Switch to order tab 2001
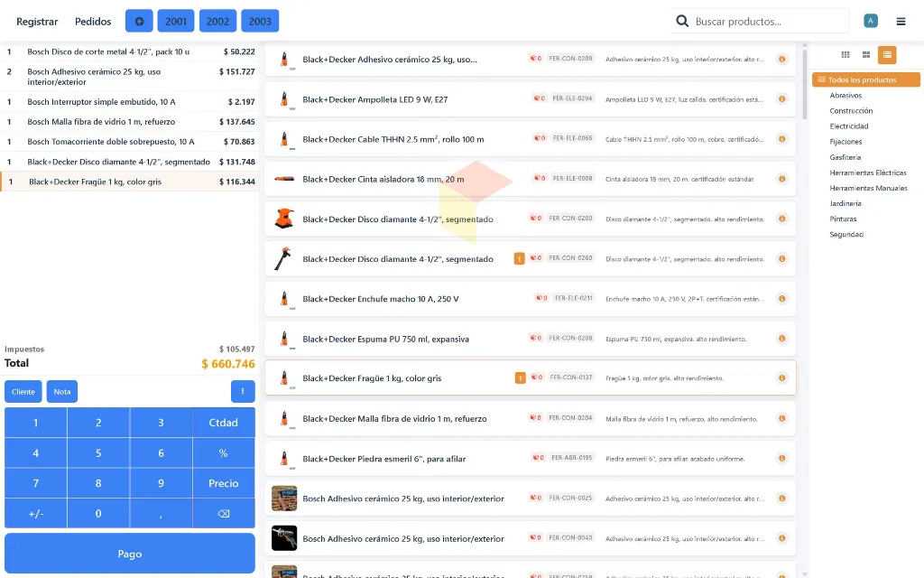This screenshot has width=924, height=578. pos(176,22)
